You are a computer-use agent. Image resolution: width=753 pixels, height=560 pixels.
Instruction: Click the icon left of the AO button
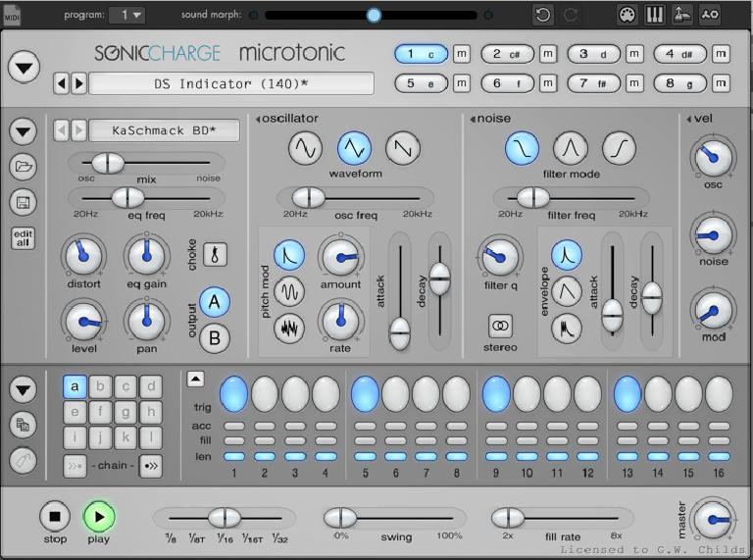682,15
